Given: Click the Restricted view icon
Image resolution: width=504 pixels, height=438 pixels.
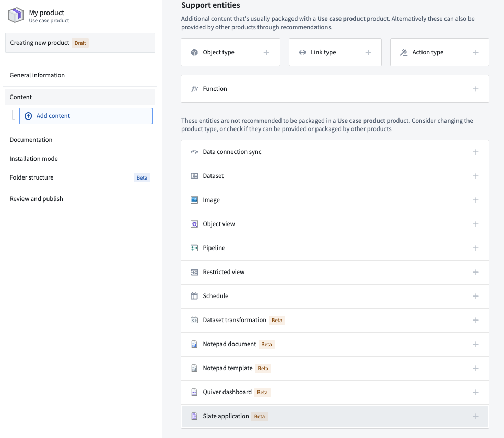Looking at the screenshot, I should (194, 272).
